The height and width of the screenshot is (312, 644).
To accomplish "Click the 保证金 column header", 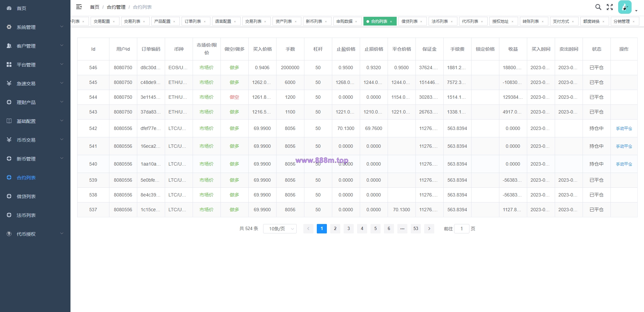I will [x=429, y=49].
